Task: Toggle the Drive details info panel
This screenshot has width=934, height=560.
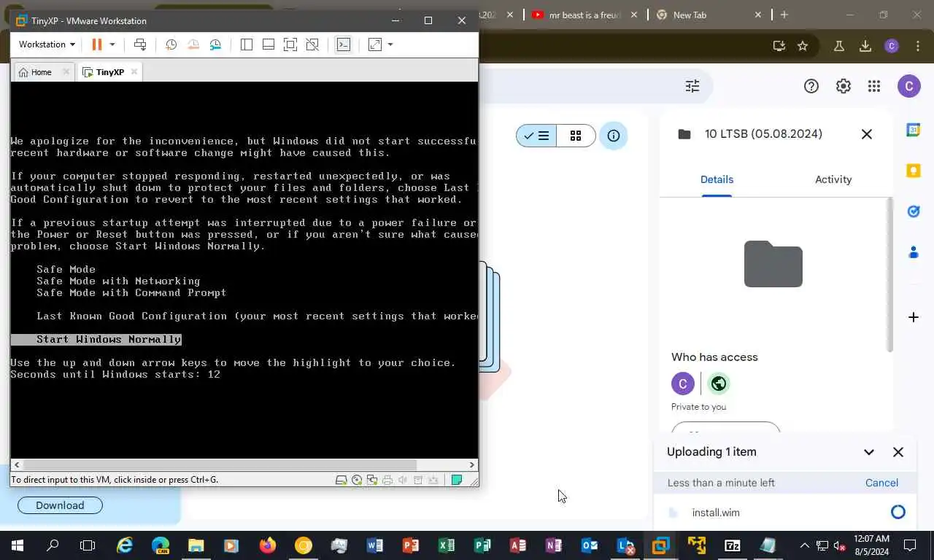Action: pyautogui.click(x=614, y=136)
